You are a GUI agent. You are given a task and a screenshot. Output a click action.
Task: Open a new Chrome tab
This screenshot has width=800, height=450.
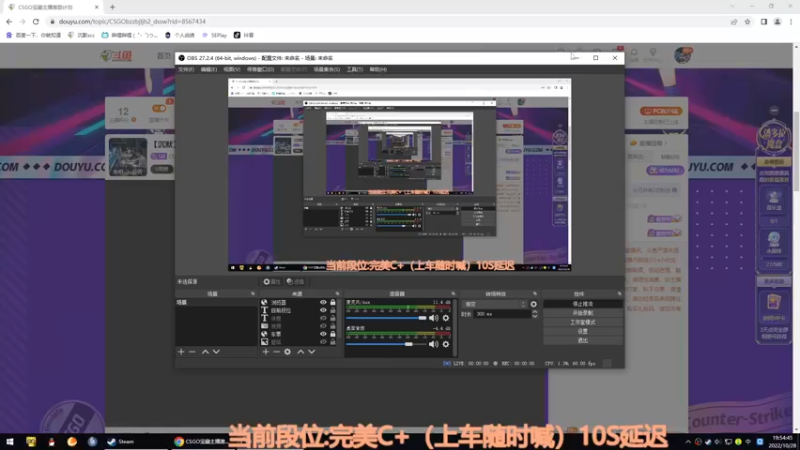click(x=112, y=7)
